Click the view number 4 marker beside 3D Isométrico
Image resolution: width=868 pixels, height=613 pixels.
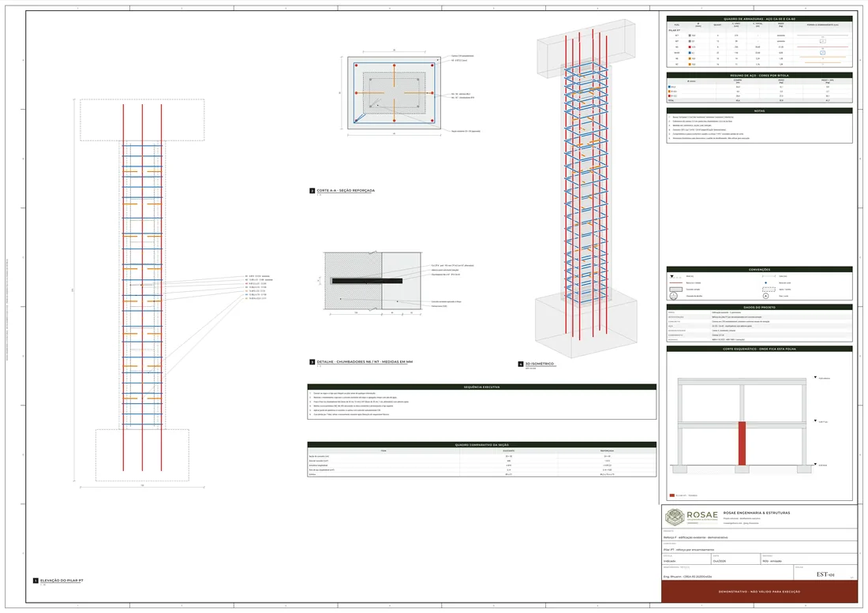click(x=520, y=364)
